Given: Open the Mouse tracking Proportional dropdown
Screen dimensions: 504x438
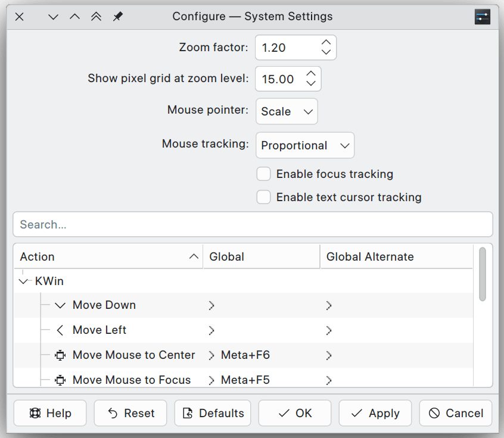Looking at the screenshot, I should [x=305, y=145].
